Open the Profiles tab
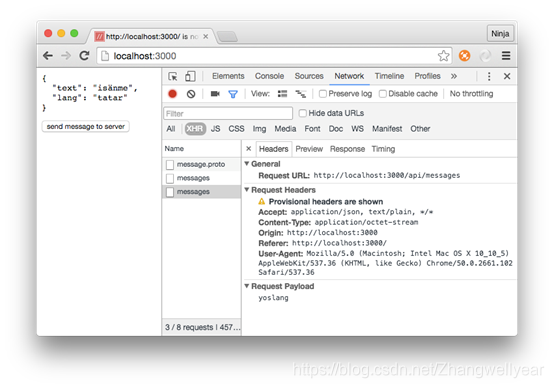The width and height of the screenshot is (554, 388). [427, 76]
